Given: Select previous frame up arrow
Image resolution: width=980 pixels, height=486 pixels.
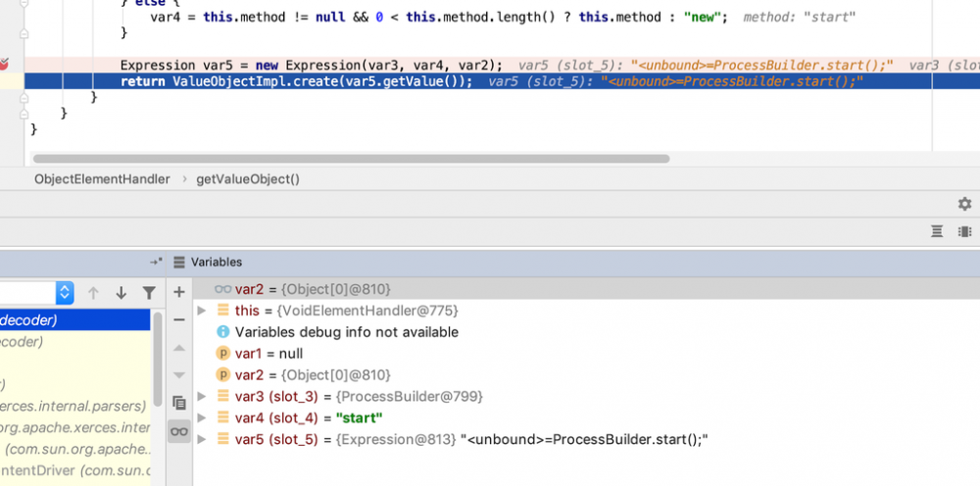Looking at the screenshot, I should point(93,293).
